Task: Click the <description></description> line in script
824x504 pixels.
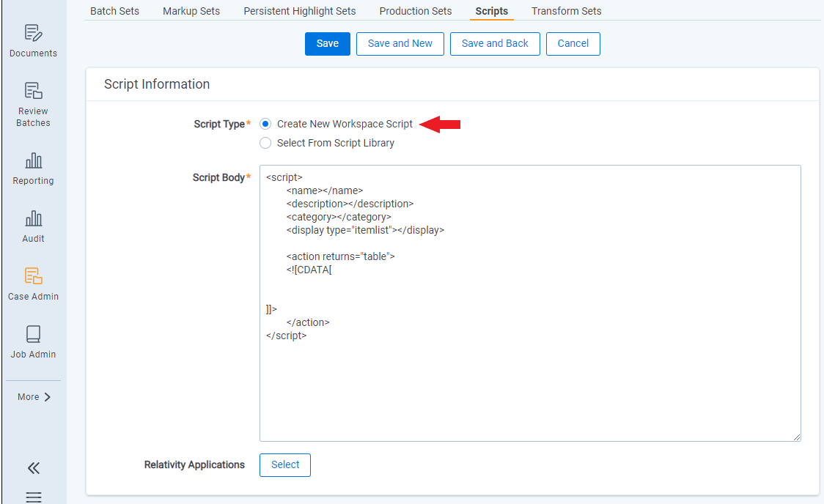Action: coord(350,204)
